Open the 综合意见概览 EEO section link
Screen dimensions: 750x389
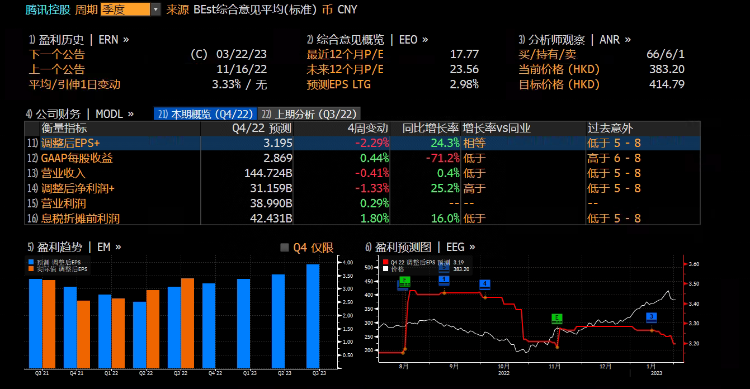pyautogui.click(x=367, y=40)
